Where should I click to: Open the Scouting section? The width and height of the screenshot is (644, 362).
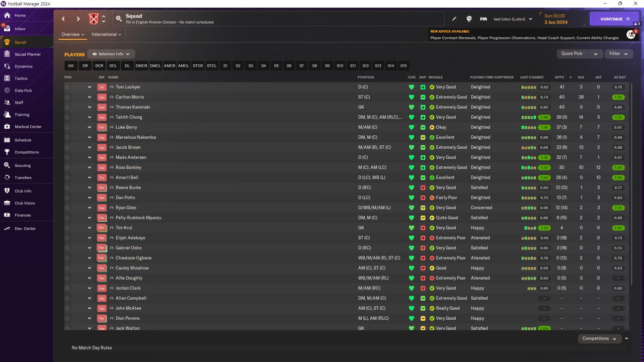point(22,165)
